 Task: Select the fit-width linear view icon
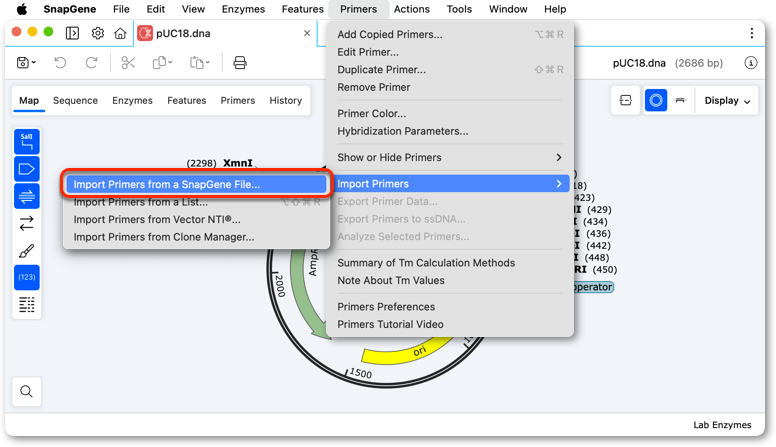626,100
